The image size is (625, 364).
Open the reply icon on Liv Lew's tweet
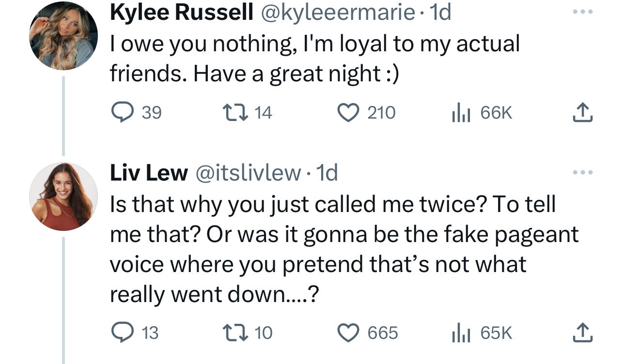[x=123, y=332]
